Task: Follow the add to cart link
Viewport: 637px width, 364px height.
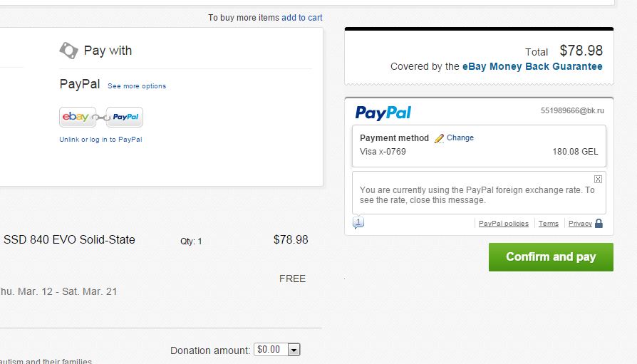Action: tap(302, 17)
